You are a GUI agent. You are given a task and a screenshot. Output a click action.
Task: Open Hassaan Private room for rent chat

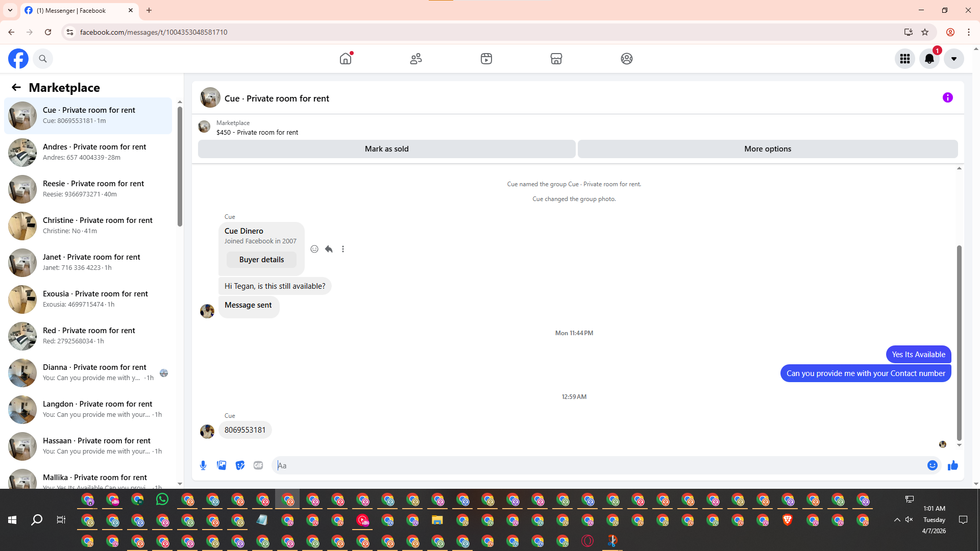pos(88,446)
